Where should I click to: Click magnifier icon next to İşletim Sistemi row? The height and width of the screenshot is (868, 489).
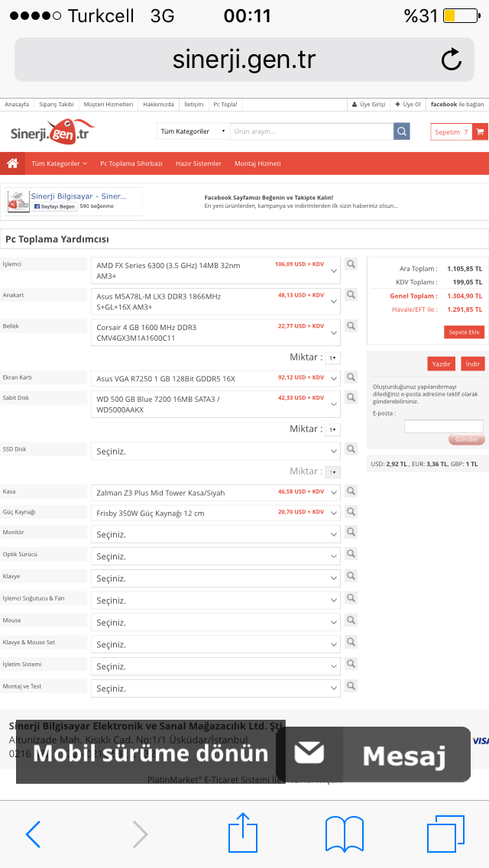click(351, 664)
